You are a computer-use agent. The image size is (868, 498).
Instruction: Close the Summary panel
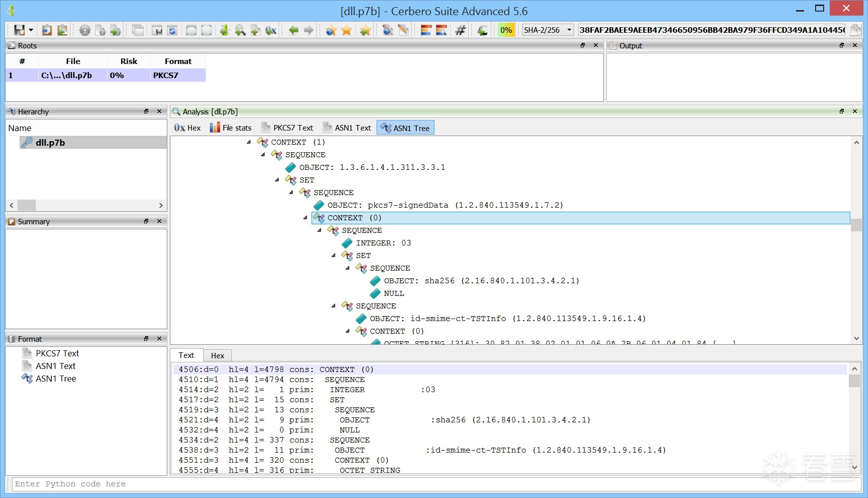pos(159,221)
